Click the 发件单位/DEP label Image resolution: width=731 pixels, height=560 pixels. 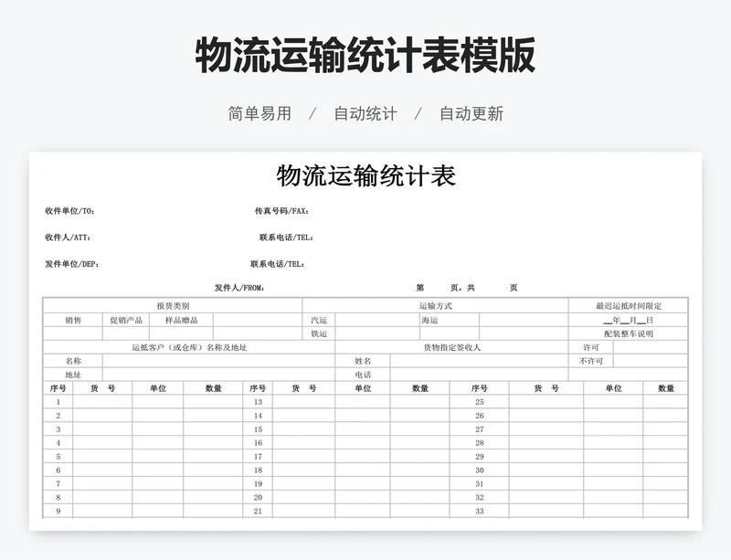[72, 264]
